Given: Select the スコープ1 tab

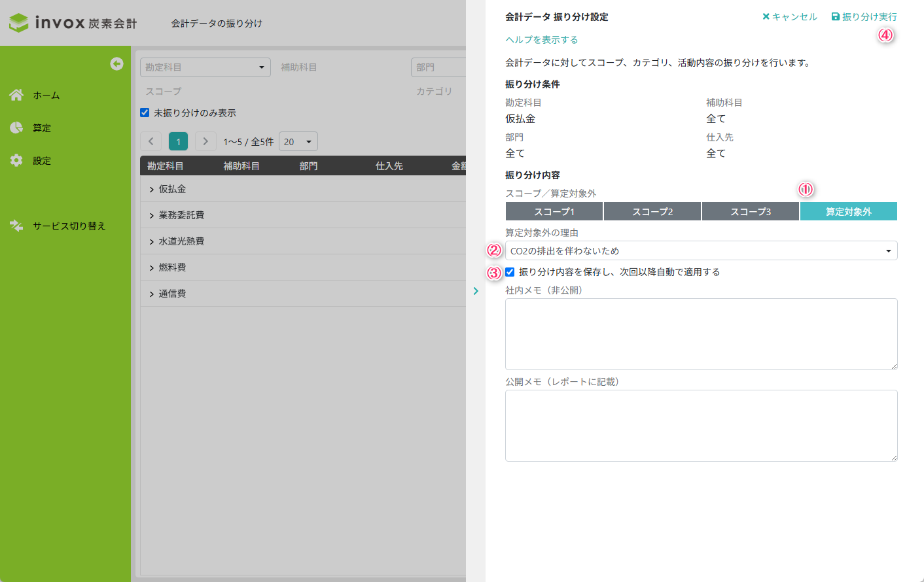Looking at the screenshot, I should pos(554,211).
